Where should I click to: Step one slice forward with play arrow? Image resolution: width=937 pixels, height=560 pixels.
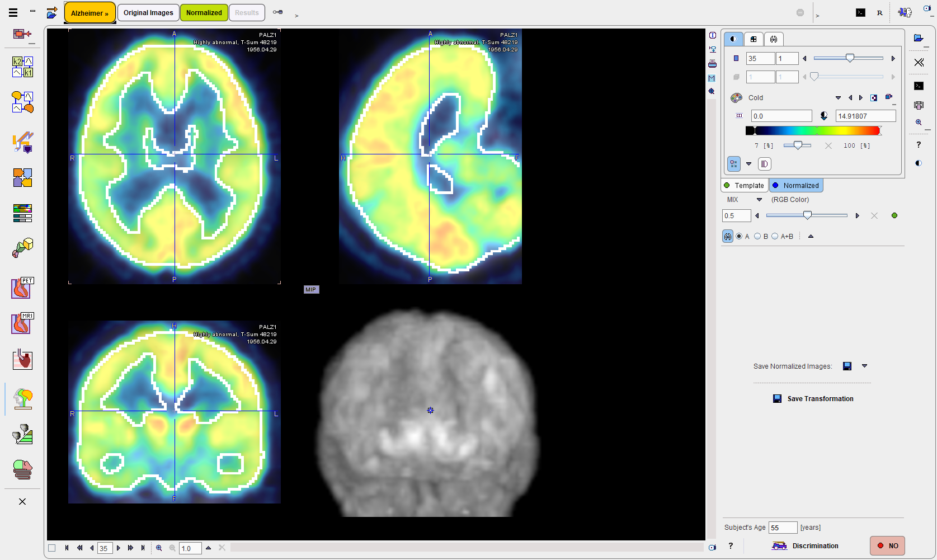coord(118,548)
